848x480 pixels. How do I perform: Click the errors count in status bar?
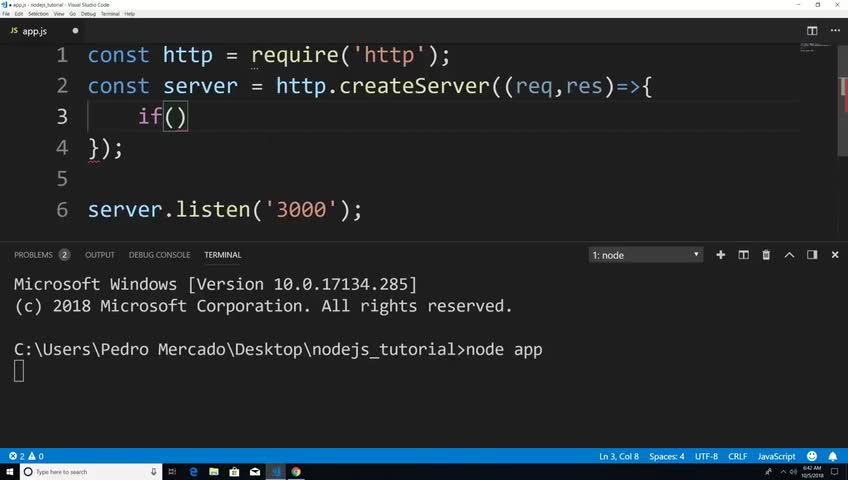point(17,456)
